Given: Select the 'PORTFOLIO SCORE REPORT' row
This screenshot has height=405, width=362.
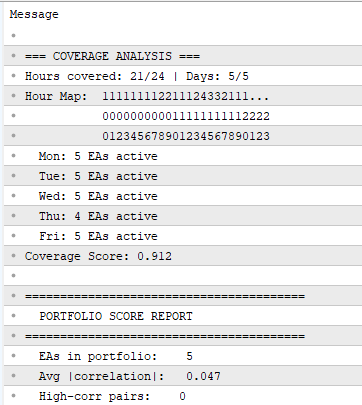Looking at the screenshot, I should point(183,316).
